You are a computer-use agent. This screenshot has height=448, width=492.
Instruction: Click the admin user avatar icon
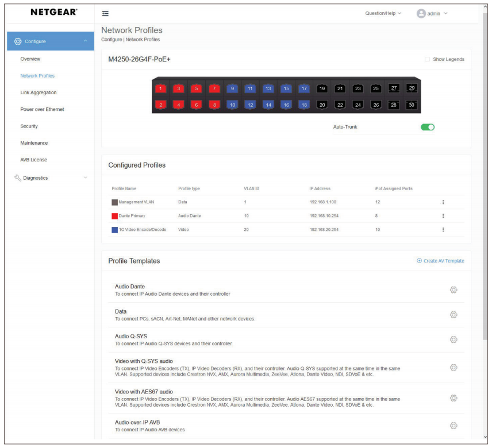click(x=421, y=13)
